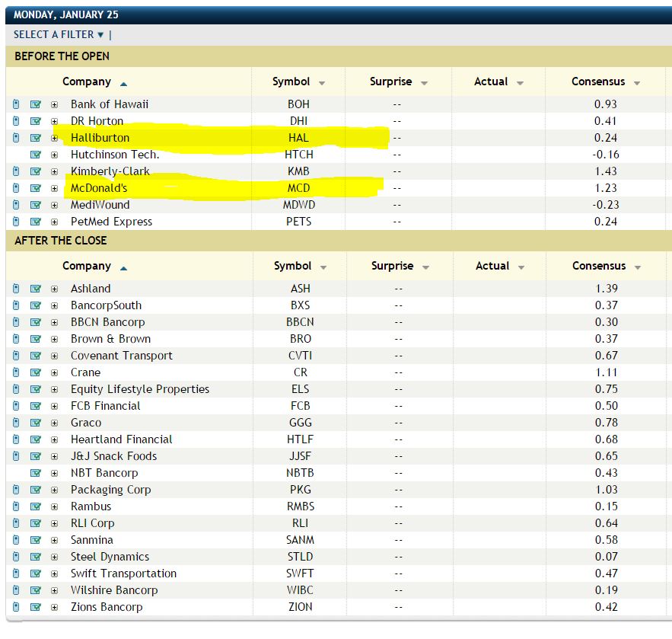Expand Packaging Corp row details
This screenshot has width=672, height=639.
54,490
